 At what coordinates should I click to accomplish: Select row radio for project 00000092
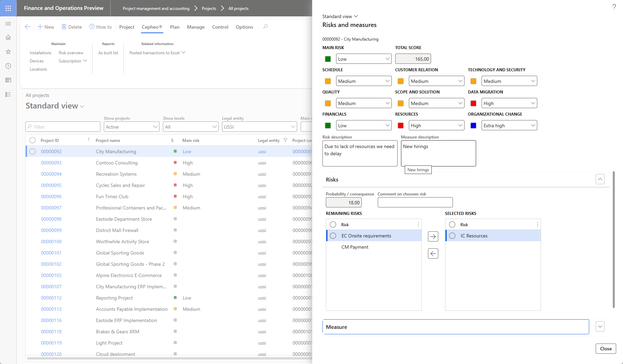tap(32, 151)
